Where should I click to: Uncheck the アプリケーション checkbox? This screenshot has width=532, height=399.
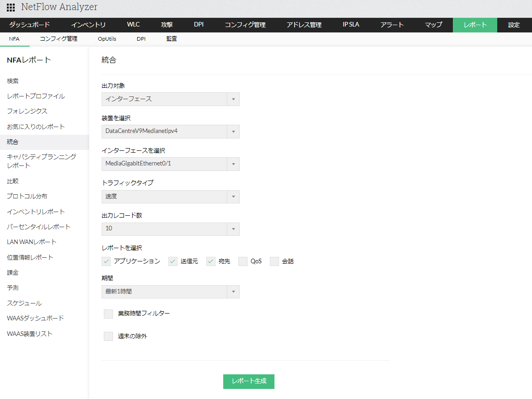[x=106, y=261]
